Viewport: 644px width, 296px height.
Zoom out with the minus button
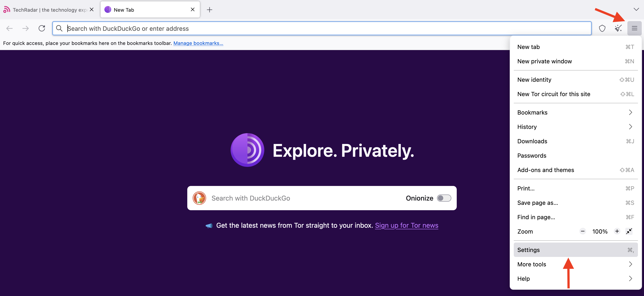point(582,231)
